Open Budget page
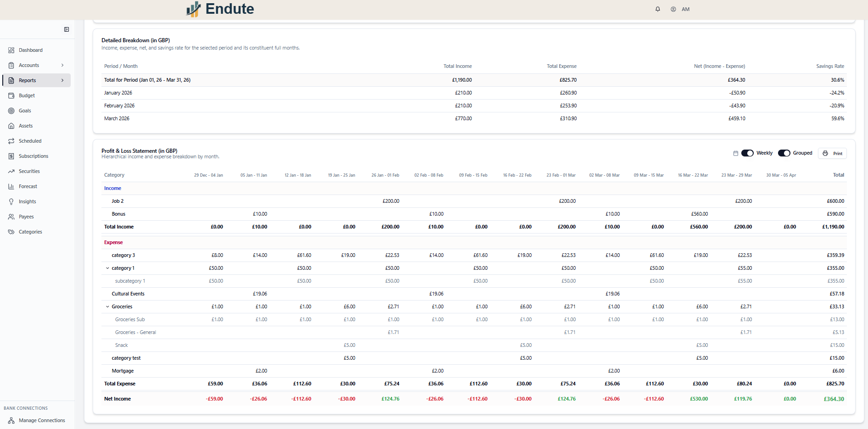This screenshot has width=868, height=429. [27, 95]
